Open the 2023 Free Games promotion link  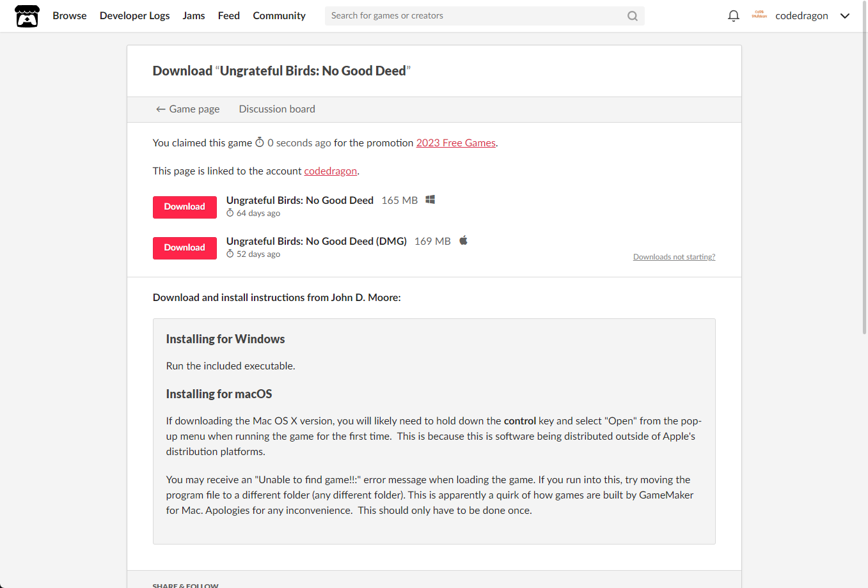pyautogui.click(x=456, y=143)
